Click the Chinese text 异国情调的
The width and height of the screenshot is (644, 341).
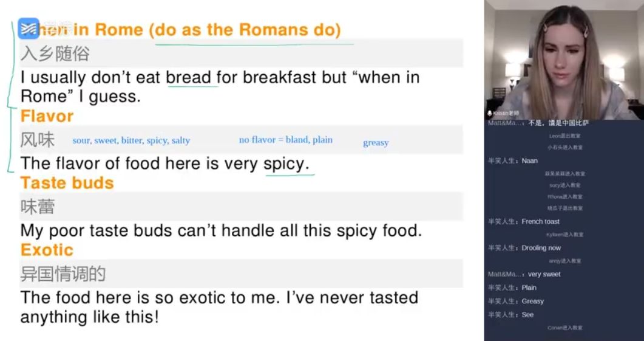point(63,274)
